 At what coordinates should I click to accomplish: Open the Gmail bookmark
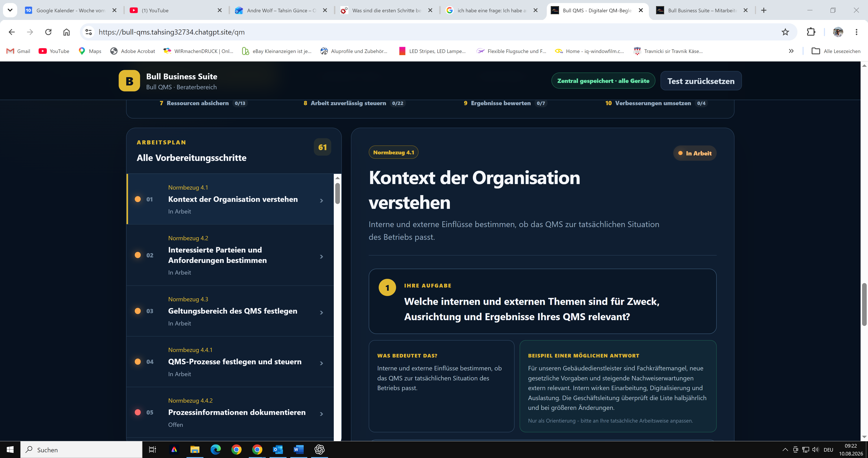click(18, 51)
